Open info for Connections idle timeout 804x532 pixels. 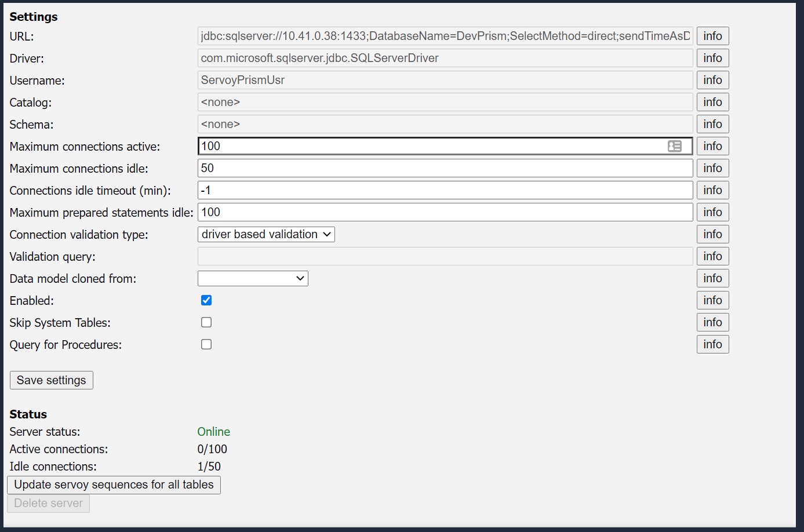click(712, 190)
